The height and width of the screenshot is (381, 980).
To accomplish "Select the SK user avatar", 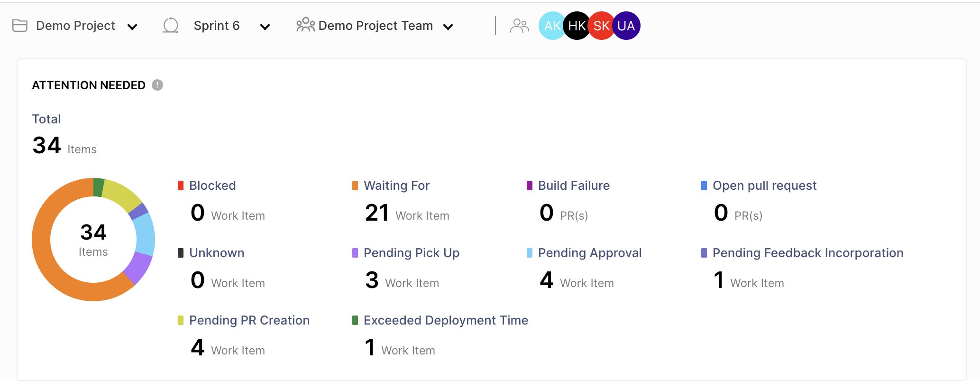I will pyautogui.click(x=601, y=26).
